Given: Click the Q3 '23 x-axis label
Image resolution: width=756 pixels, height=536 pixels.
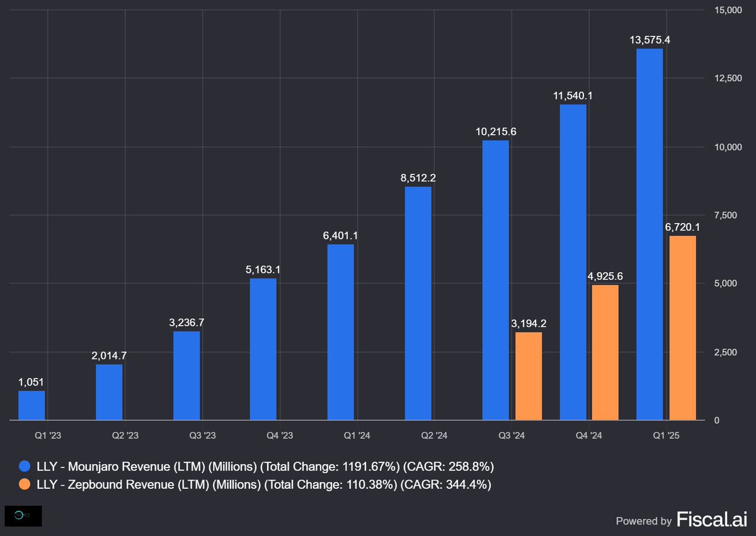Looking at the screenshot, I should 202,436.
